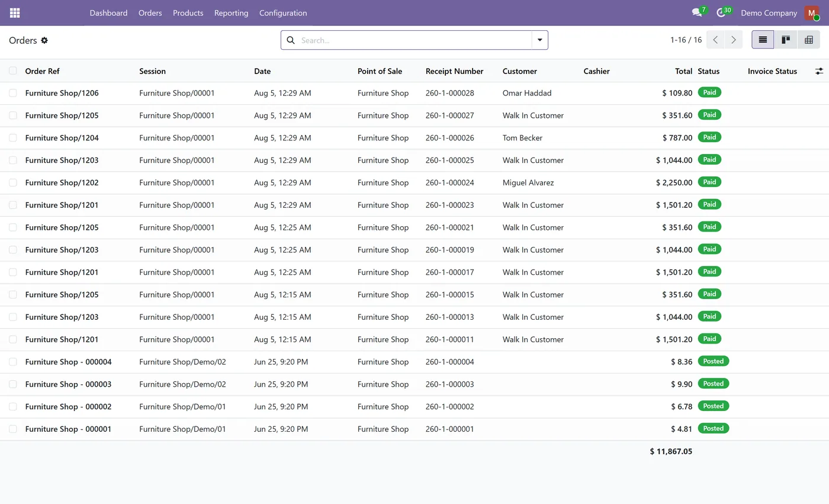This screenshot has width=829, height=504.
Task: Check the Furniture Shop/1206 row checkbox
Action: point(13,93)
